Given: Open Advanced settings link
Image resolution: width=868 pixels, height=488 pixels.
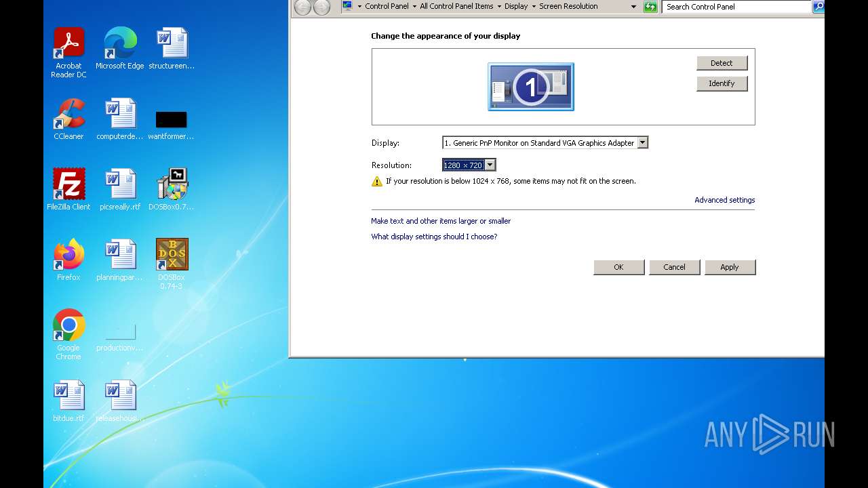Looking at the screenshot, I should (724, 200).
